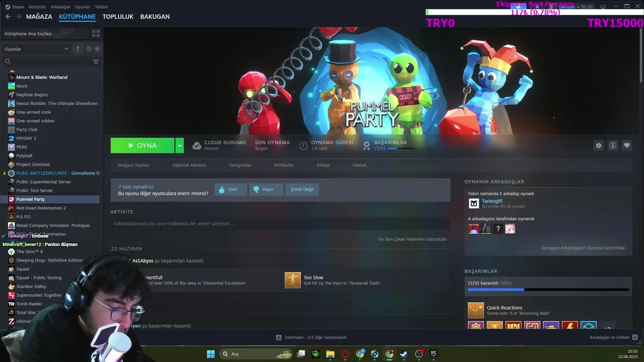Open İndirmeler downloads status

(x=311, y=337)
